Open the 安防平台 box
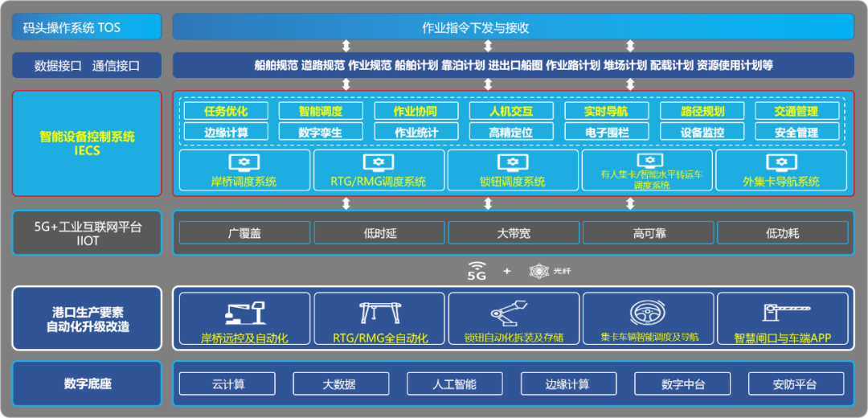 click(796, 383)
